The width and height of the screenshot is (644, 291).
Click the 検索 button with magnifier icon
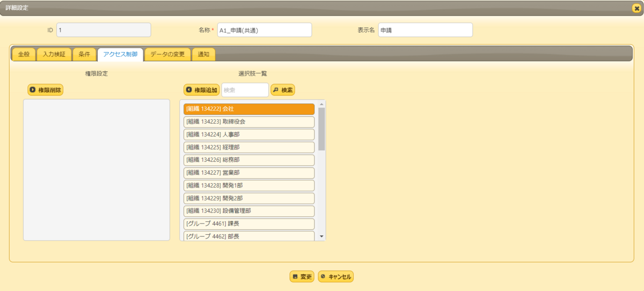coord(283,90)
